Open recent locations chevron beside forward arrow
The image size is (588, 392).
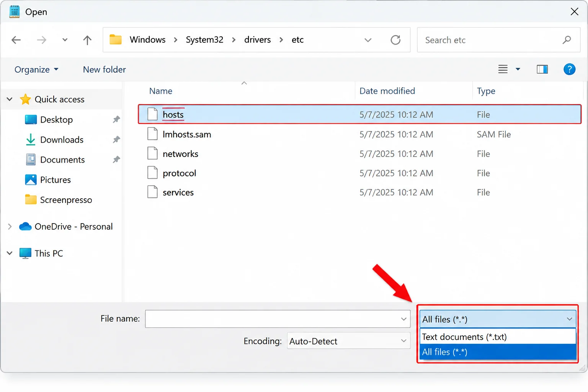[65, 40]
